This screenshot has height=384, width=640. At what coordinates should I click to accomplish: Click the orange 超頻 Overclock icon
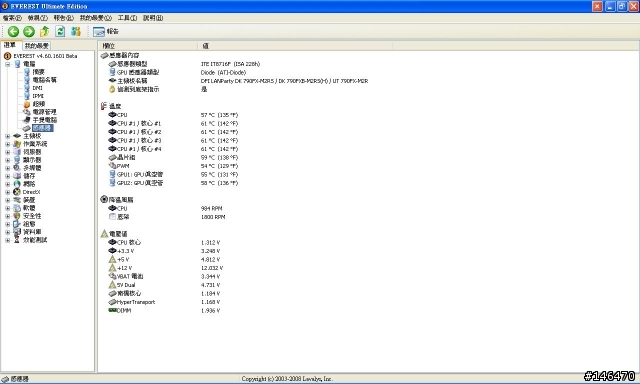click(27, 104)
